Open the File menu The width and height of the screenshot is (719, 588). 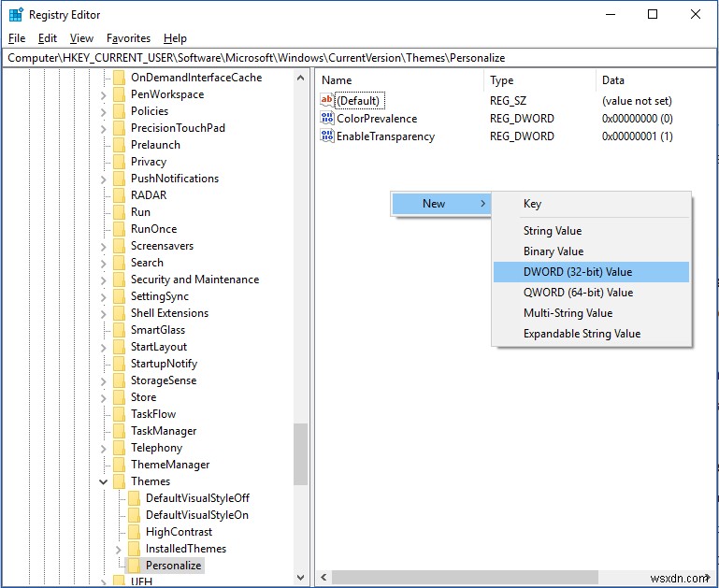click(x=17, y=38)
